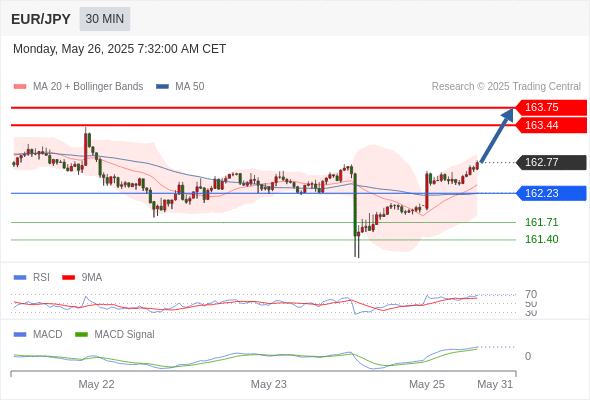Viewport: 590px width, 400px height.
Task: Click the Research © 2025 Trading Central text
Action: (x=506, y=87)
